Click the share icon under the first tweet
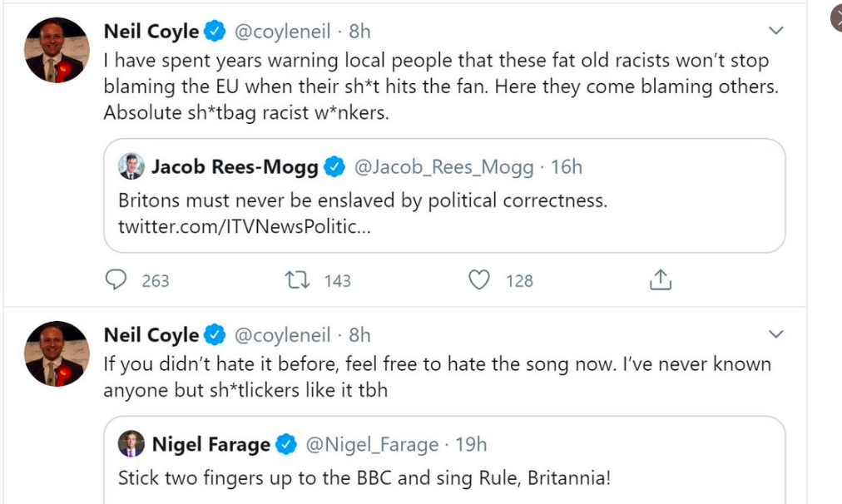Screen dimensions: 842x504 coord(660,280)
